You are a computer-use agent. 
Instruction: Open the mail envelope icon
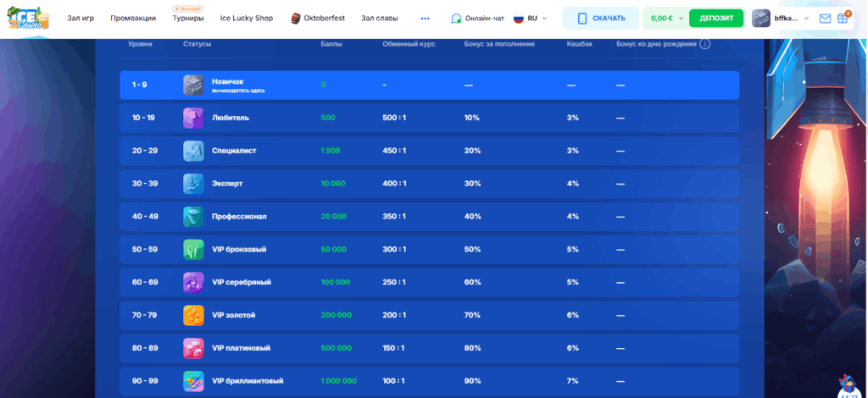coord(825,18)
